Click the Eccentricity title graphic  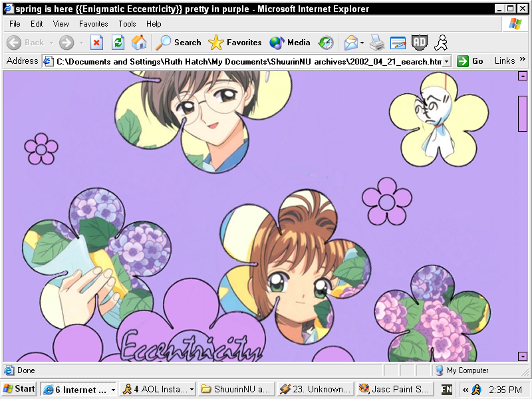coord(192,346)
